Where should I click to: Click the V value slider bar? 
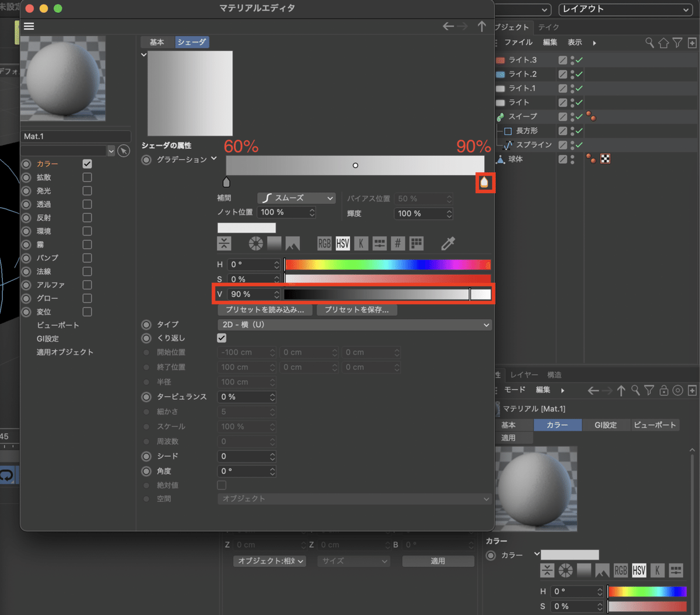388,294
